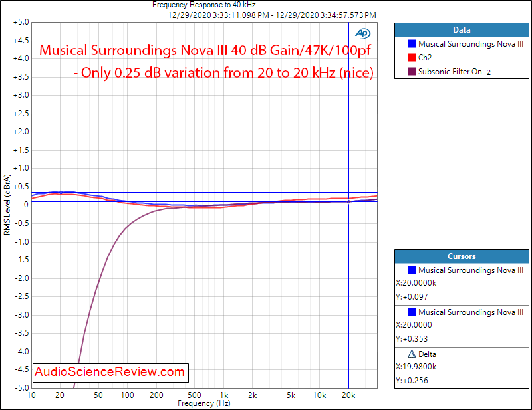This screenshot has width=532, height=410.
Task: Click the Delta Y:+0.256 value
Action: coord(412,381)
